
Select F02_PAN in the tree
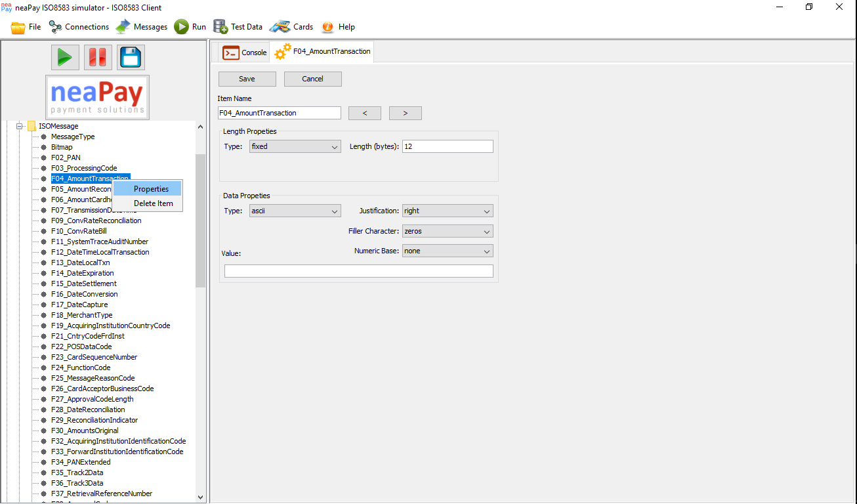[66, 157]
